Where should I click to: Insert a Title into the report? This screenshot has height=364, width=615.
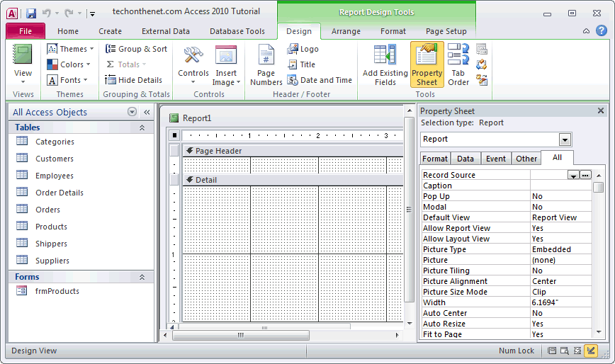[301, 64]
